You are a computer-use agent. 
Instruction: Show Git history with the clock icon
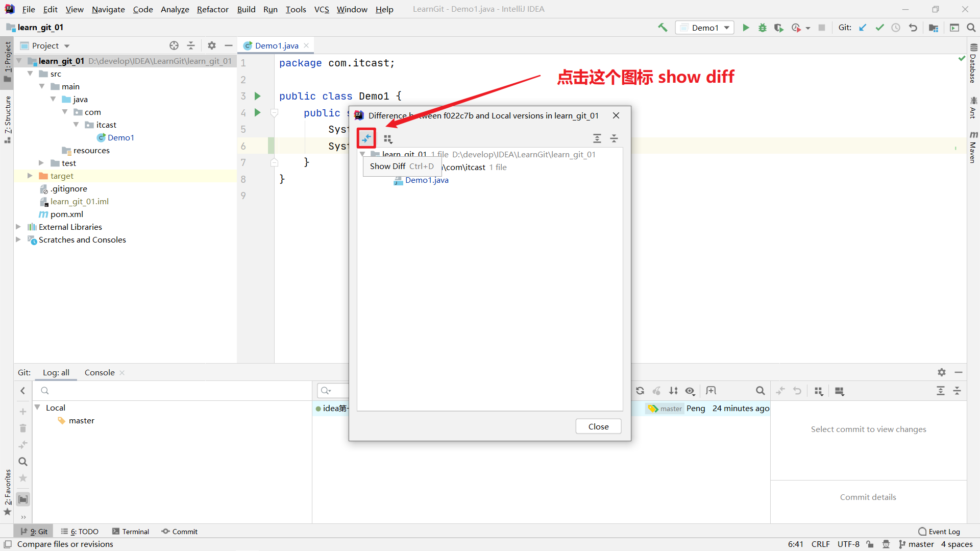click(x=896, y=28)
